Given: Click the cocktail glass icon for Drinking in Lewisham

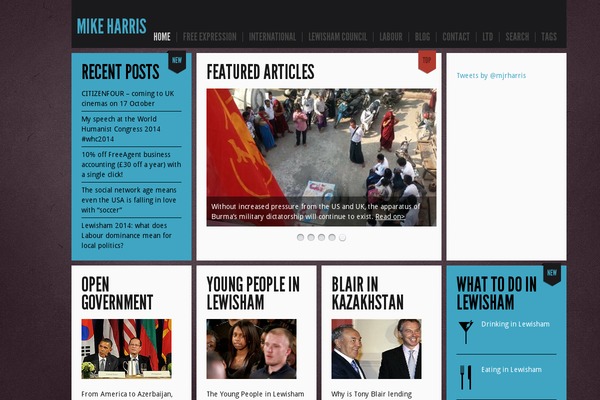Looking at the screenshot, I should [466, 332].
